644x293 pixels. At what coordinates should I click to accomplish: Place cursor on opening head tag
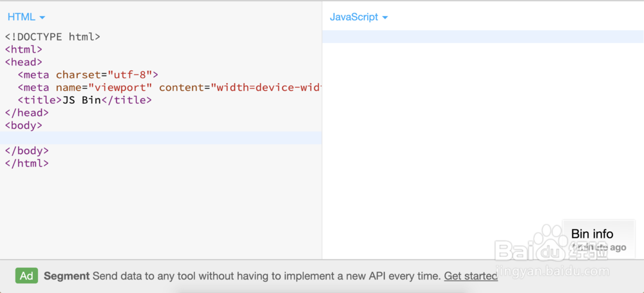[x=24, y=62]
